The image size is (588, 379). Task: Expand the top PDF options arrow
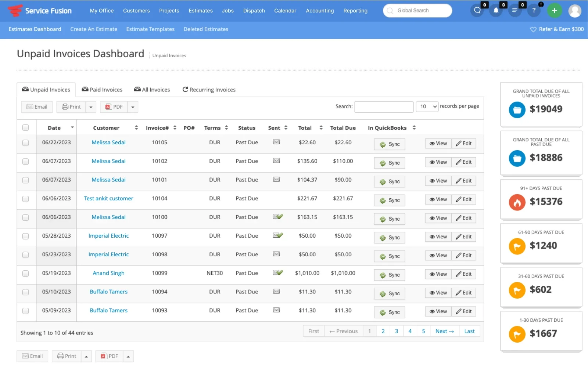pyautogui.click(x=133, y=107)
